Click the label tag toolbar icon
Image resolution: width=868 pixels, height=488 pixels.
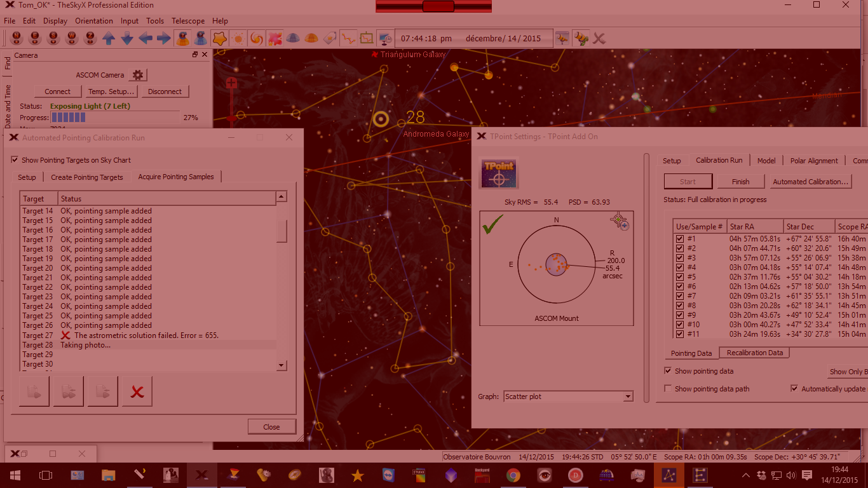[x=329, y=38]
